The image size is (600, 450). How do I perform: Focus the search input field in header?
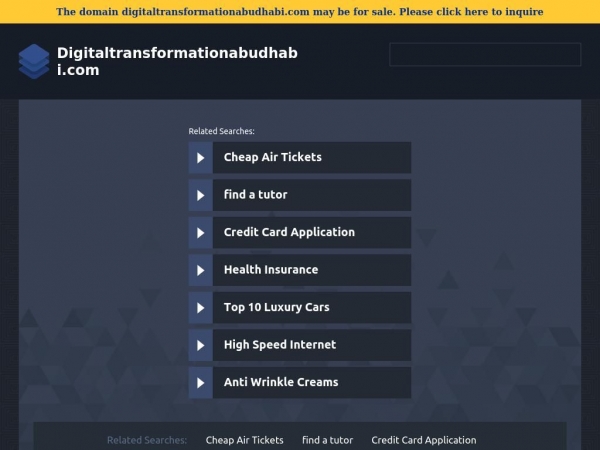click(x=485, y=54)
